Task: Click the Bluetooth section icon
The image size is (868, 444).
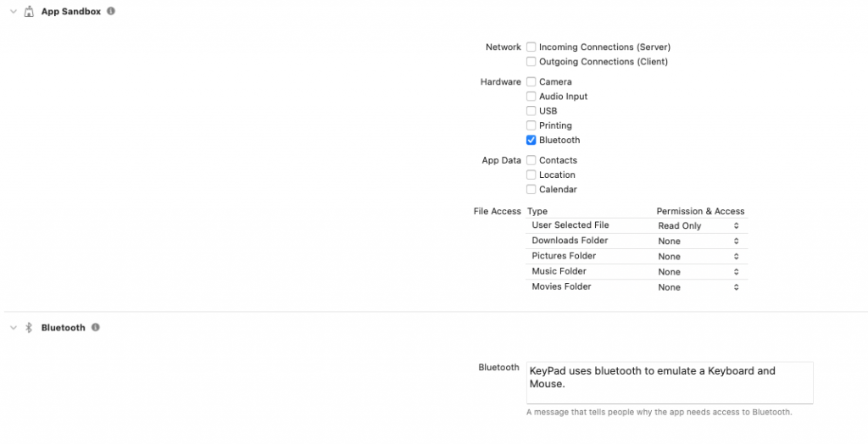Action: tap(29, 328)
